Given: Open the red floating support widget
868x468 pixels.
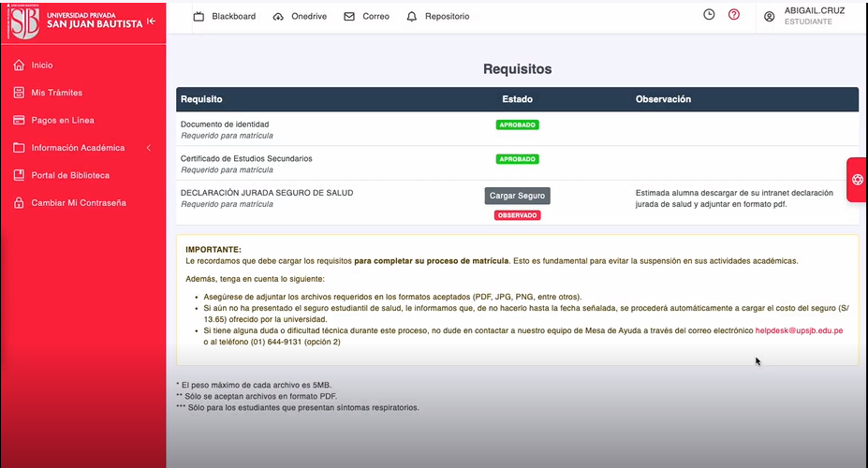Looking at the screenshot, I should pos(857,180).
